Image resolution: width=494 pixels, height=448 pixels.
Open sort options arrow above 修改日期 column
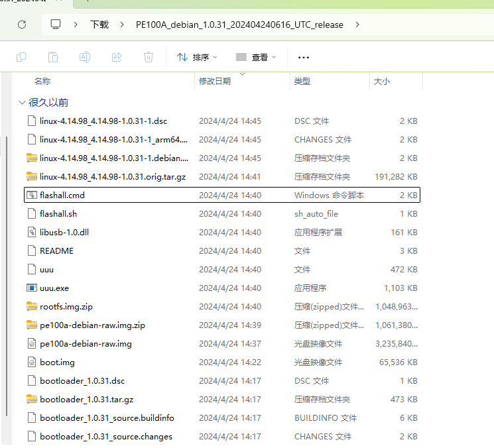click(x=242, y=74)
